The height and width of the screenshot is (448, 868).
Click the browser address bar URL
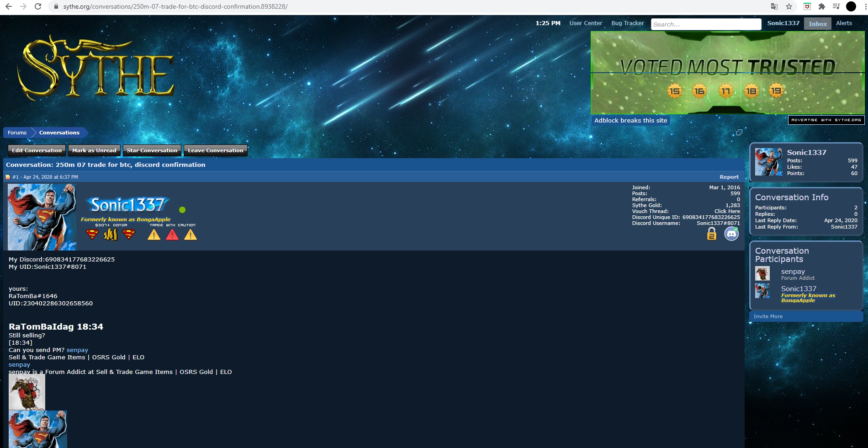(x=175, y=6)
